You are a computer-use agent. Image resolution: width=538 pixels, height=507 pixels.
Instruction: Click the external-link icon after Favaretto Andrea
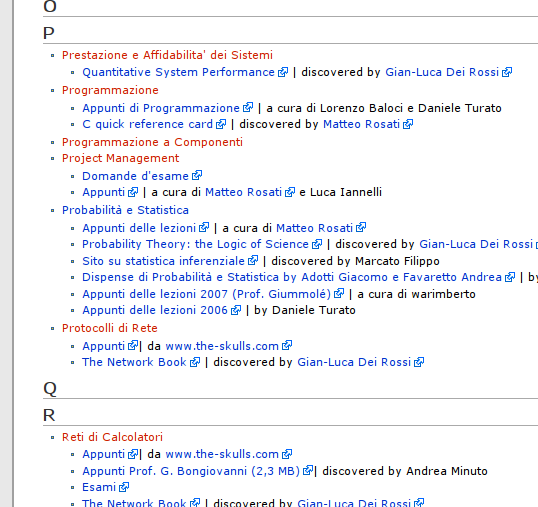tap(510, 277)
